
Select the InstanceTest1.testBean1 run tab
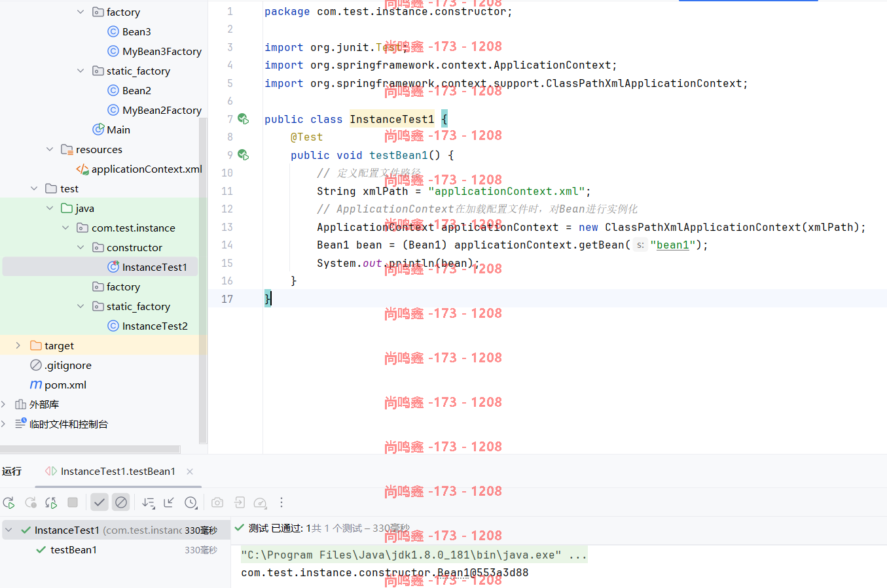tap(118, 472)
